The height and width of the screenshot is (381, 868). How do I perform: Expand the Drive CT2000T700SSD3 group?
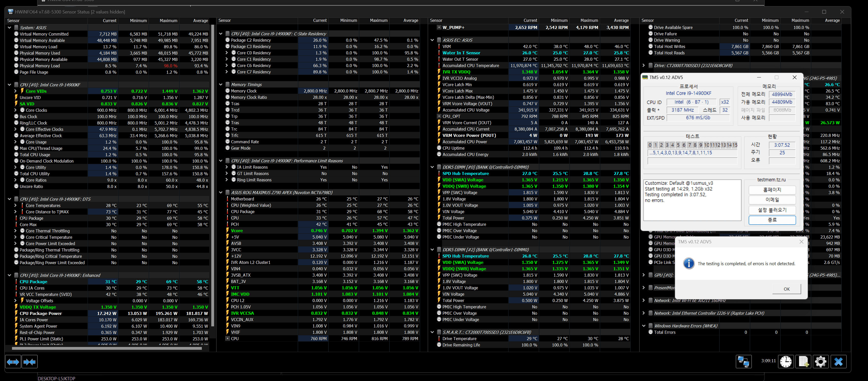(x=643, y=66)
